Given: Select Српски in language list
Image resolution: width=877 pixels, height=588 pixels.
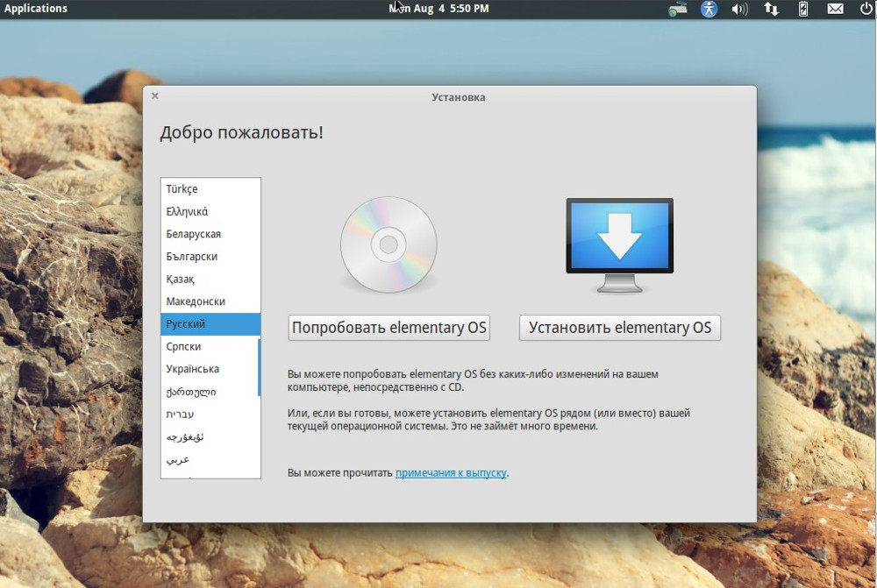Looking at the screenshot, I should [210, 346].
